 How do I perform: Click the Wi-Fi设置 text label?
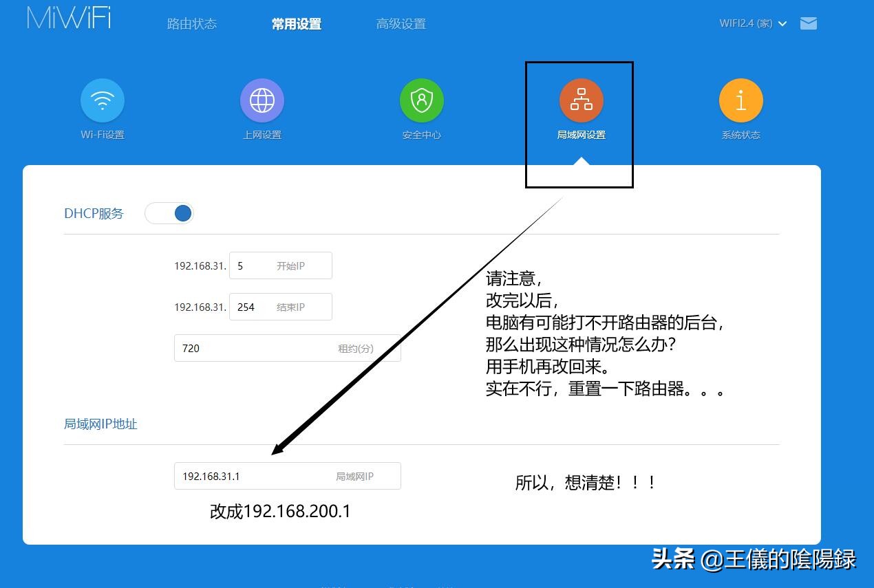[102, 135]
